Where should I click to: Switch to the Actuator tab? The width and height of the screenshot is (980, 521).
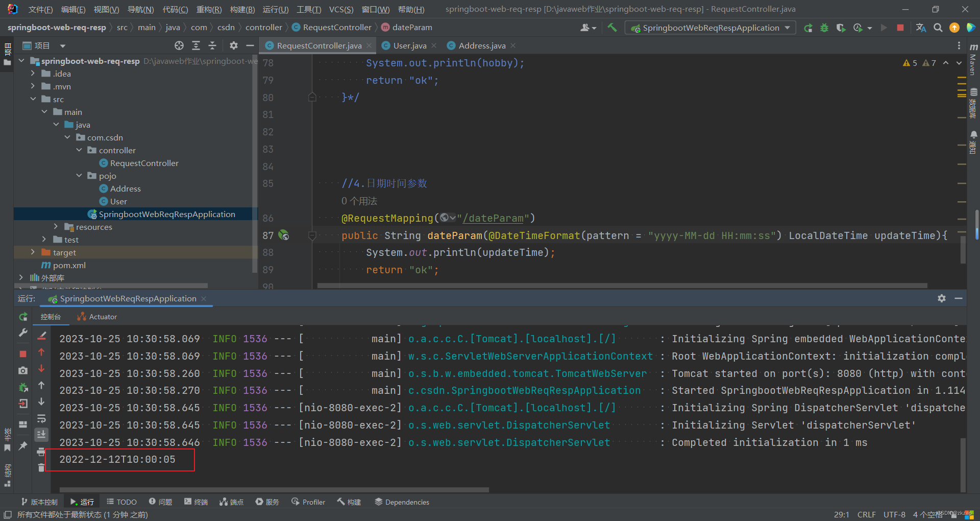(x=97, y=317)
